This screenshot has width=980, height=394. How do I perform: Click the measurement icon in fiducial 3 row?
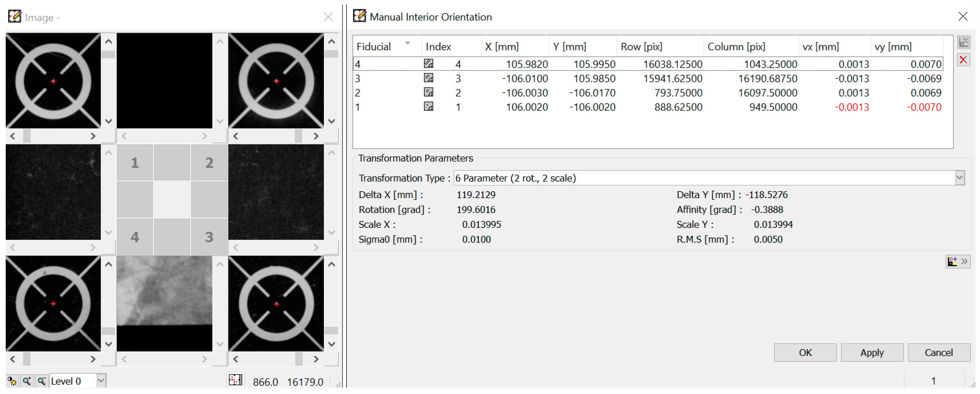(428, 78)
